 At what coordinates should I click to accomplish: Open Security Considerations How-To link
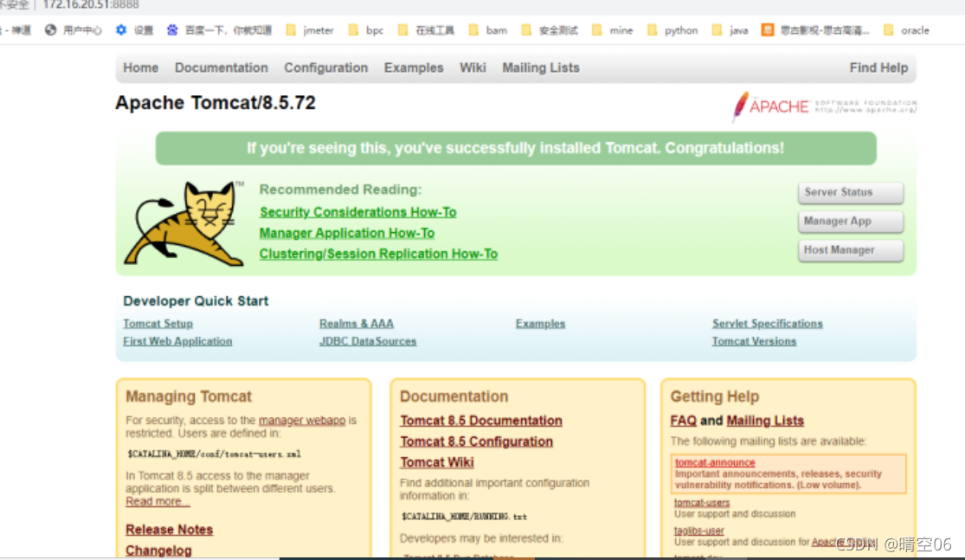coord(357,212)
